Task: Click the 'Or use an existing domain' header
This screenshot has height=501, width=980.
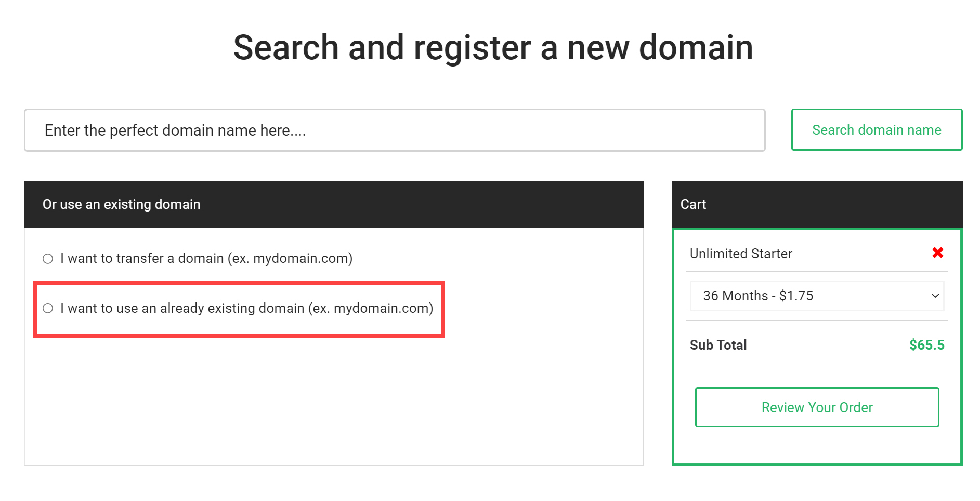Action: (x=334, y=204)
